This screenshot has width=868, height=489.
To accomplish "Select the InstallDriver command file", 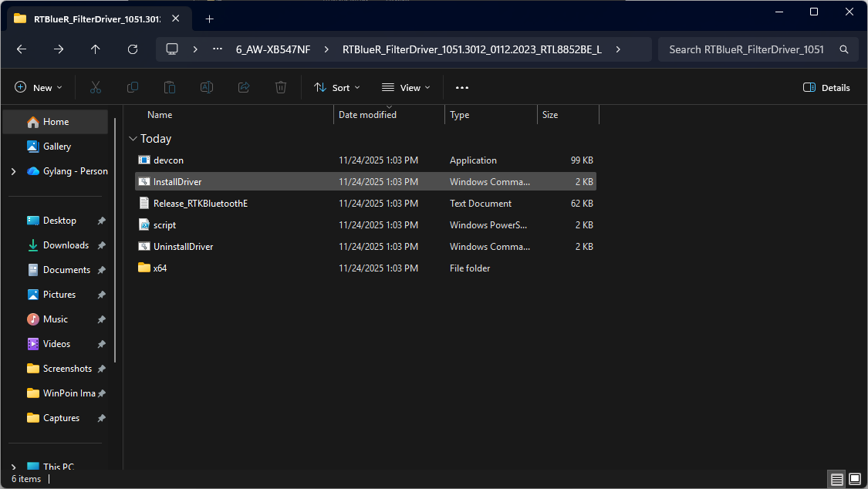I will tap(177, 182).
